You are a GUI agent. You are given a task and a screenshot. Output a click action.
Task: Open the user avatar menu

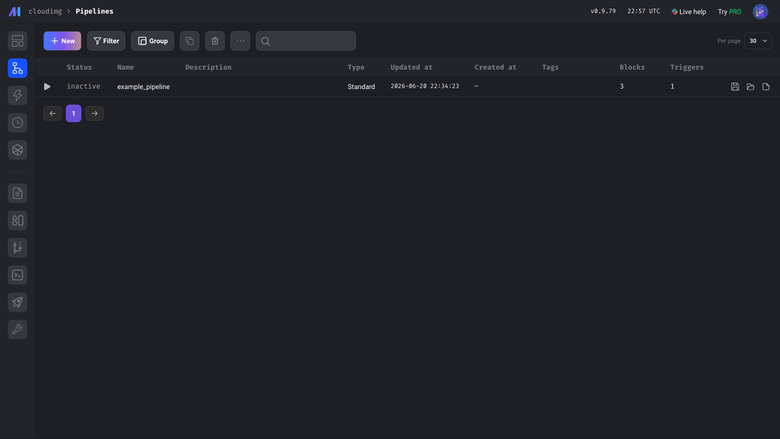coord(760,11)
